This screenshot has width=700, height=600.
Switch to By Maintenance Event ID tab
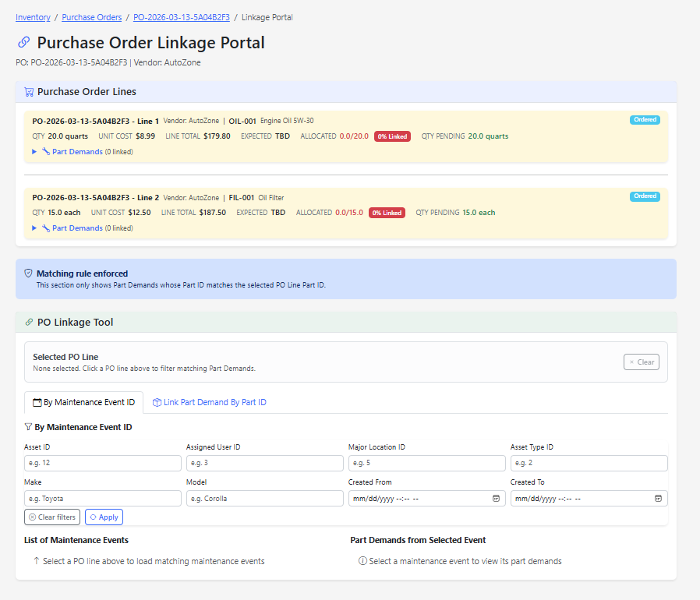(84, 402)
